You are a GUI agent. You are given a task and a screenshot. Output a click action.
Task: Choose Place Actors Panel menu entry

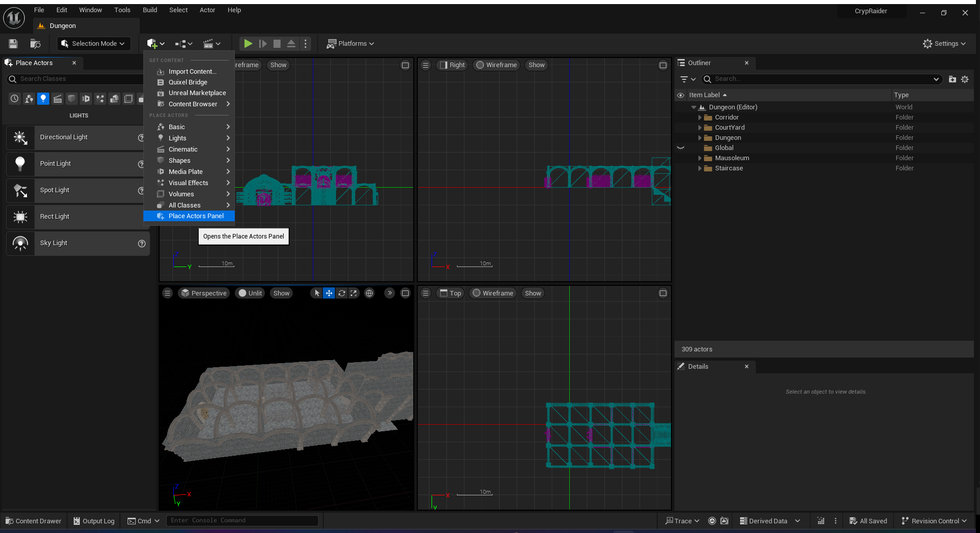(x=196, y=216)
